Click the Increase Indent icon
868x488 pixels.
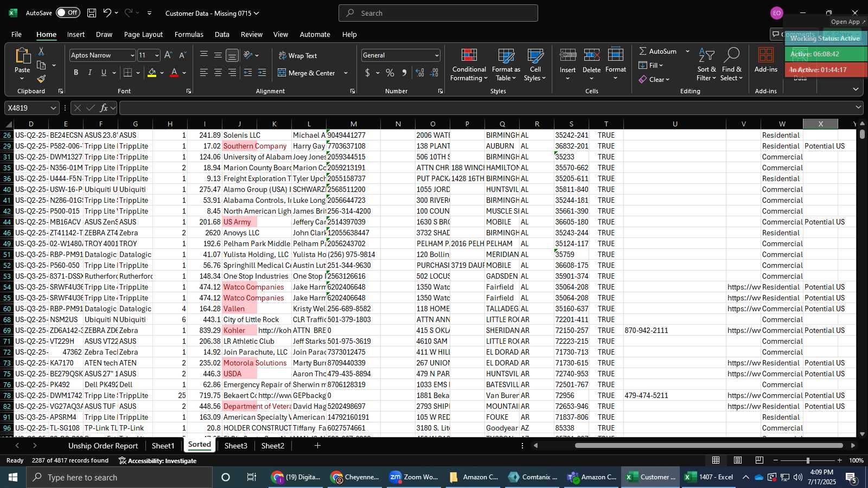[x=262, y=73]
